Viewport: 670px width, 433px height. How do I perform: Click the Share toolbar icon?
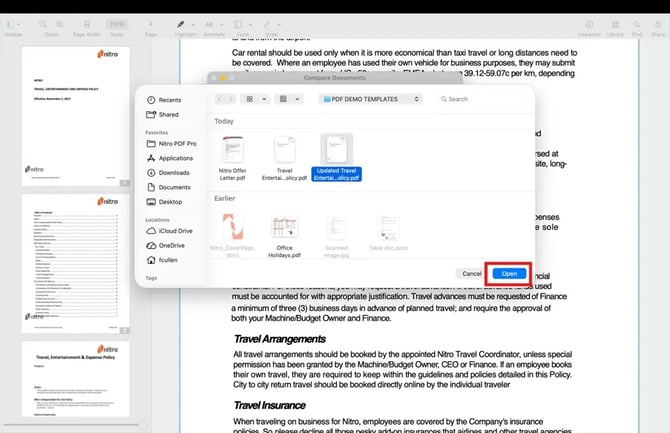pos(658,24)
